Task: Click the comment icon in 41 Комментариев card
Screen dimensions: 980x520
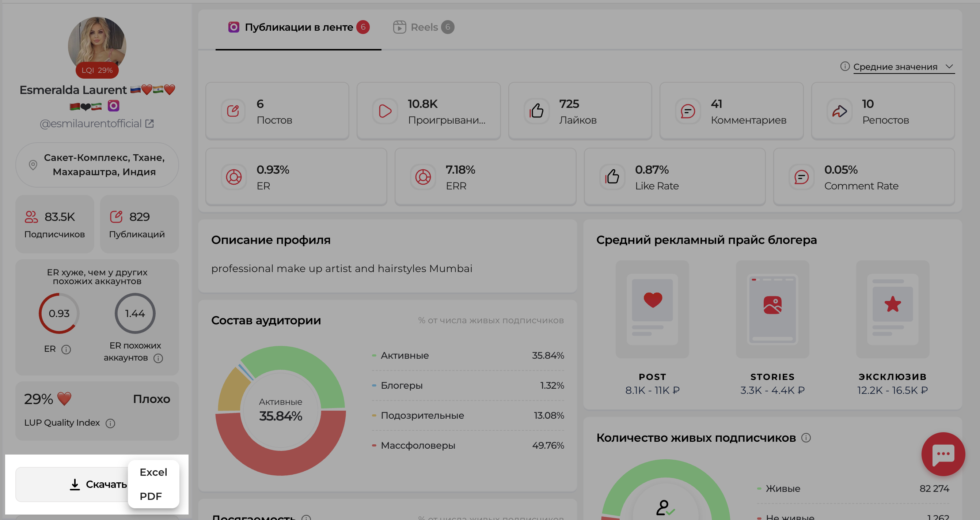Action: pyautogui.click(x=688, y=111)
